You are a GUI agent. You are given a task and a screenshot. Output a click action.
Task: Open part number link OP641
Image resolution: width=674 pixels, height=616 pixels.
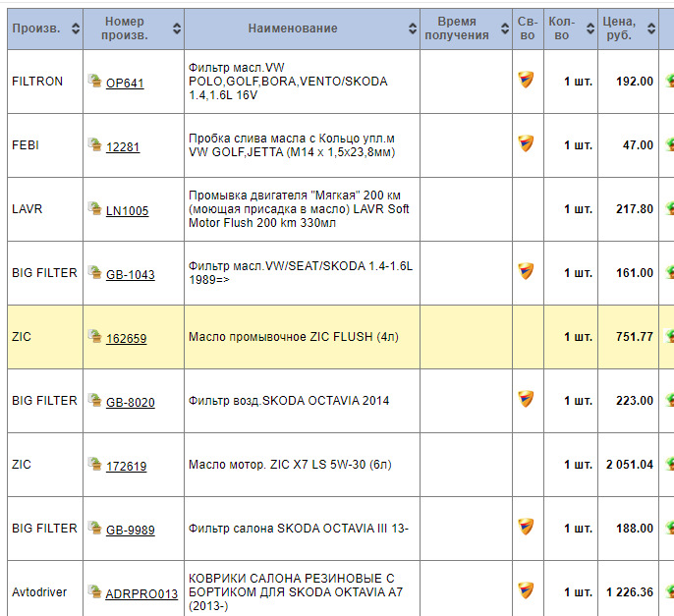click(125, 83)
